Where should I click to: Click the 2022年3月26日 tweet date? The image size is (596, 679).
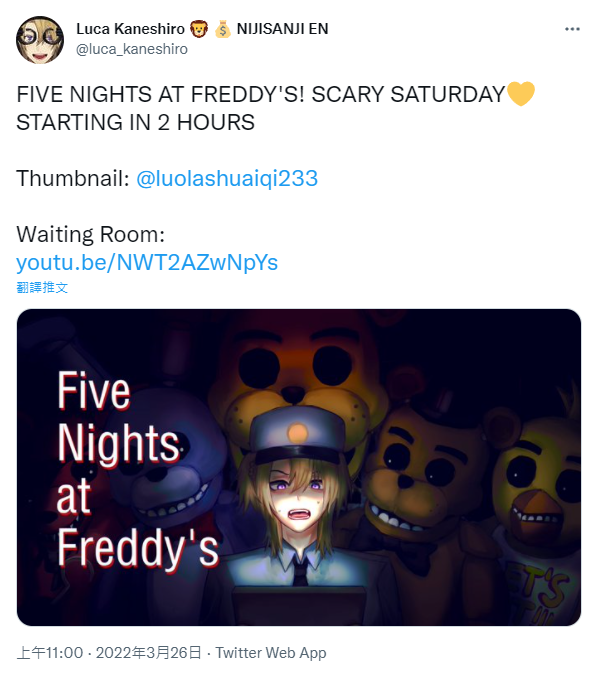[x=149, y=652]
